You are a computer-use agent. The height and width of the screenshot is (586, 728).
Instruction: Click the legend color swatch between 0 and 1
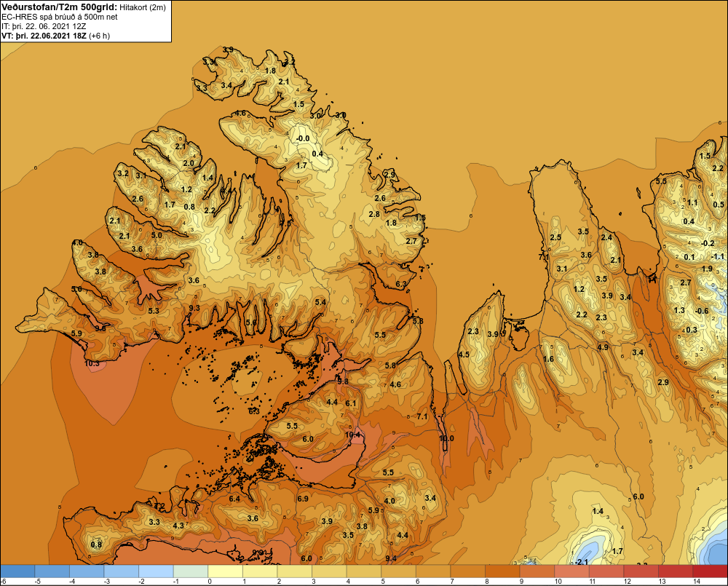[x=225, y=571]
